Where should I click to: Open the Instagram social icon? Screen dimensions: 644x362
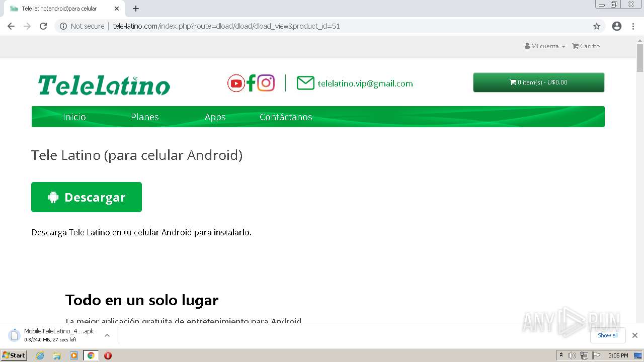tap(266, 83)
